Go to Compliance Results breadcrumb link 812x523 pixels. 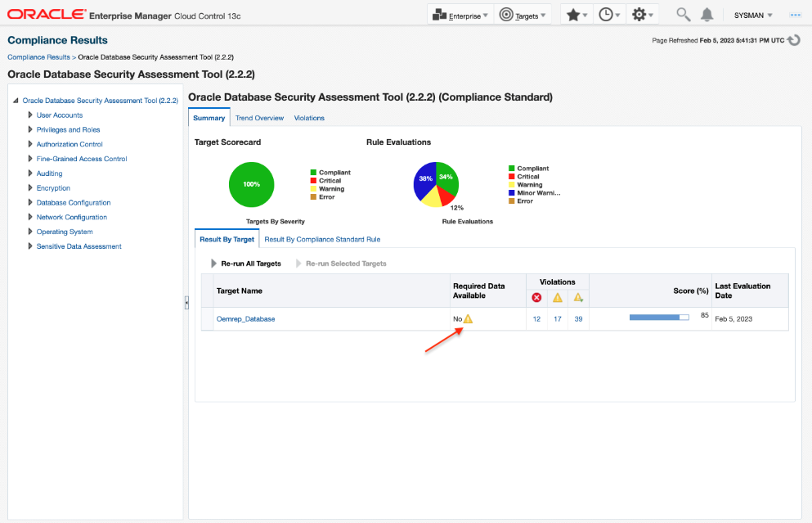coord(38,57)
